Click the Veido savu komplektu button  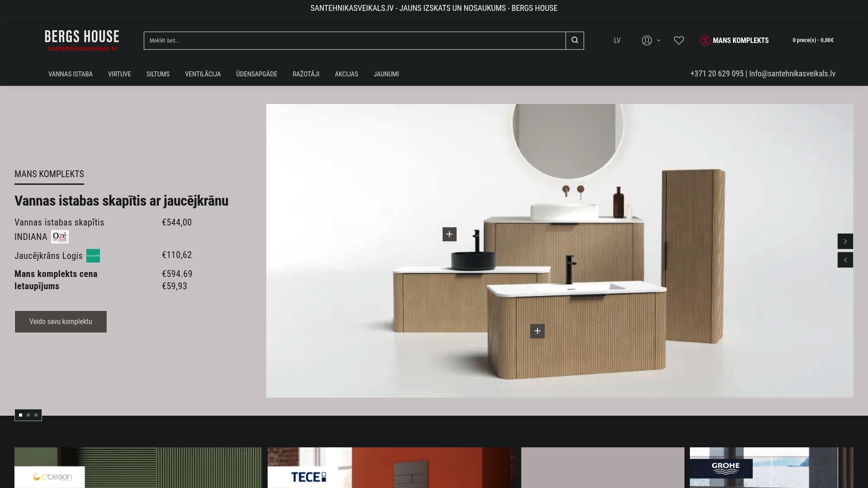coord(61,322)
